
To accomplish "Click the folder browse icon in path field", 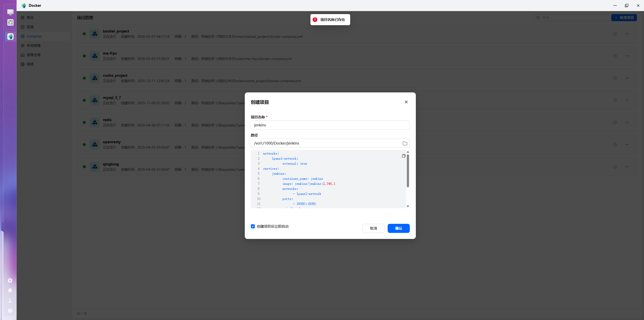I will click(405, 143).
